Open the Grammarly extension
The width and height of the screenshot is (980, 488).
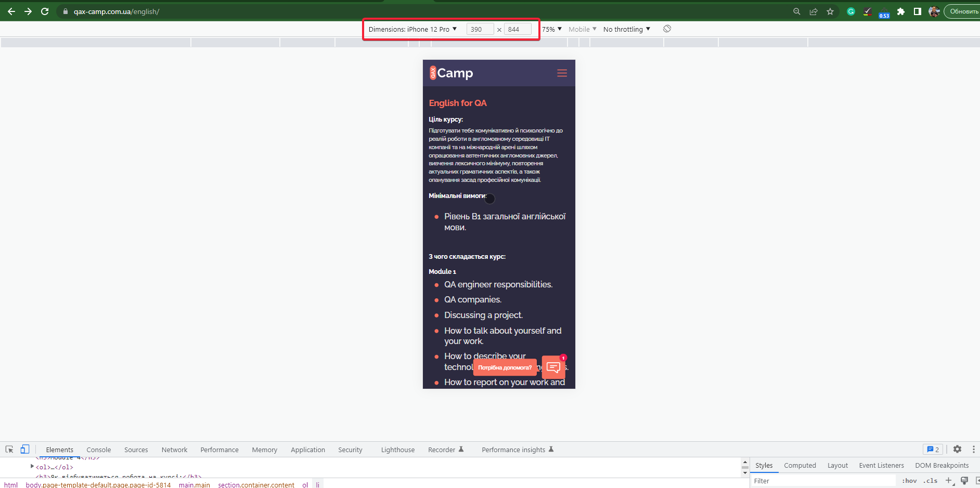coord(850,11)
